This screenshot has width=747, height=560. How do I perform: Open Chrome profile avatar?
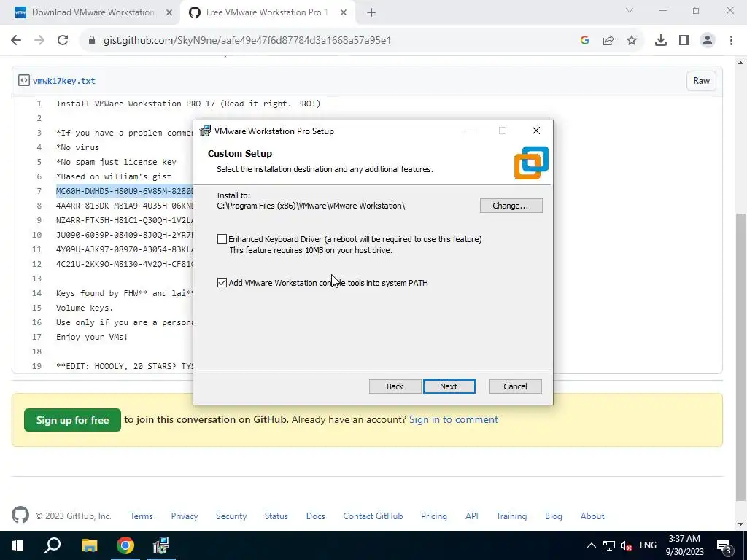[x=708, y=41]
